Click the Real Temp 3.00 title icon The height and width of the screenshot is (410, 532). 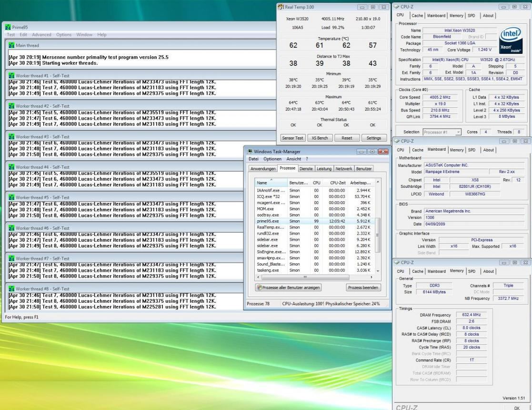click(x=281, y=7)
